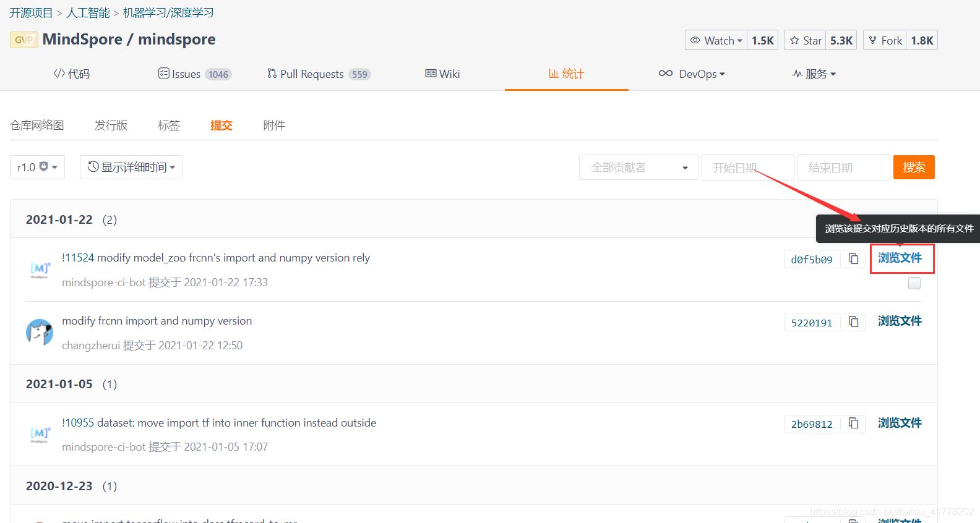980x523 pixels.
Task: View the 1.8K forks count
Action: tap(922, 40)
